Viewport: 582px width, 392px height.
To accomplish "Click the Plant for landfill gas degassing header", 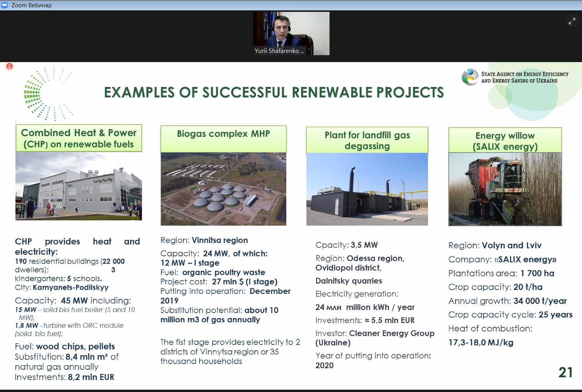I will (367, 141).
